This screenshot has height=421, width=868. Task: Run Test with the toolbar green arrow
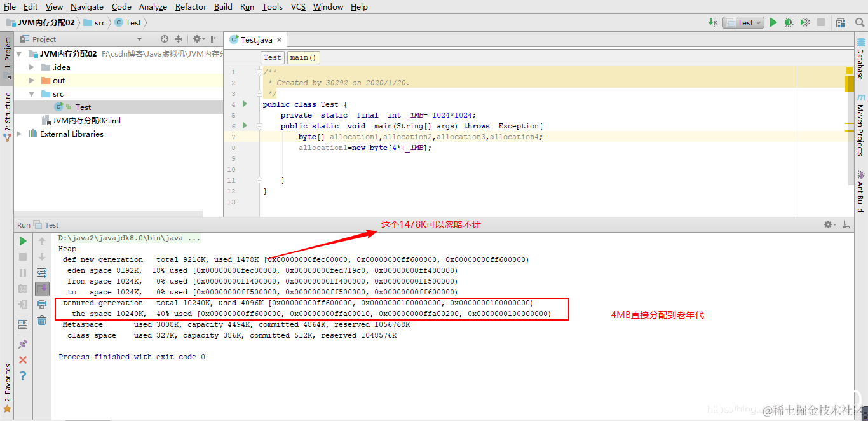tap(773, 22)
